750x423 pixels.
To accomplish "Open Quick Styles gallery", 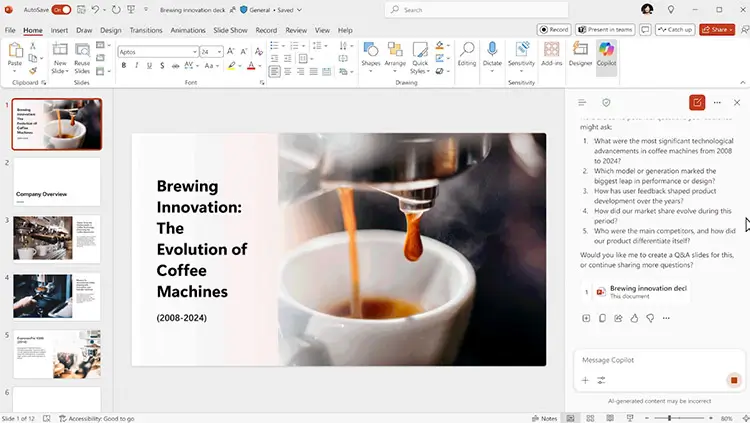I will click(420, 57).
